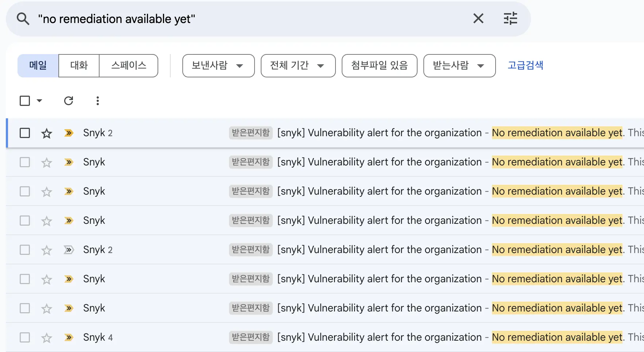Open the 전체 기간 date filter dropdown
The width and height of the screenshot is (644, 352).
tap(298, 66)
